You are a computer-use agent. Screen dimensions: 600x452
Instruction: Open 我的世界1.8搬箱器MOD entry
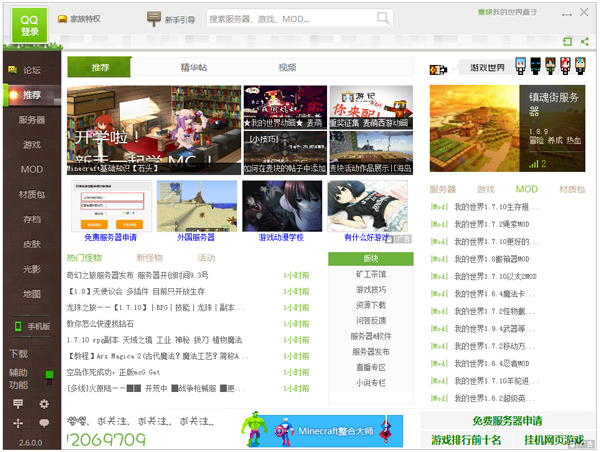[491, 259]
